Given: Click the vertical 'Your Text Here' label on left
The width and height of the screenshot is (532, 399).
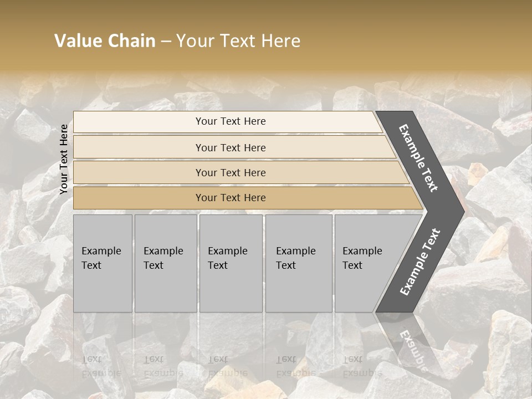Looking at the screenshot, I should [x=64, y=159].
